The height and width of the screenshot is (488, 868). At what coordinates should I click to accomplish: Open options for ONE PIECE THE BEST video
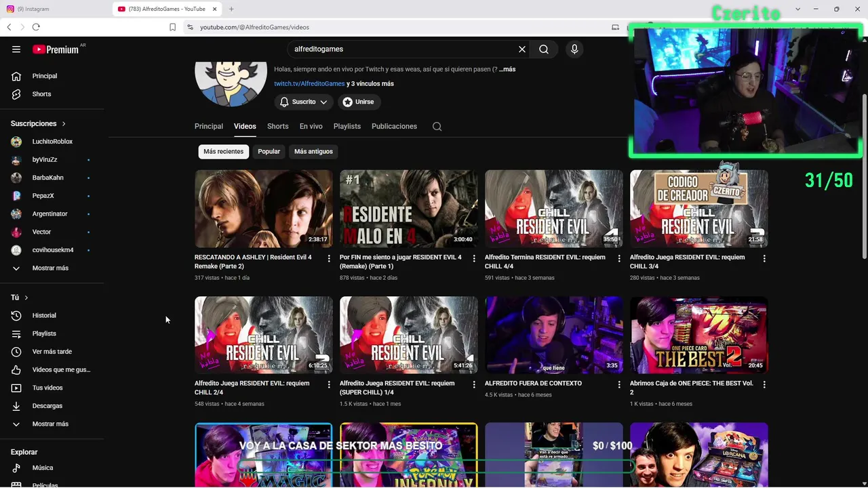click(x=764, y=384)
